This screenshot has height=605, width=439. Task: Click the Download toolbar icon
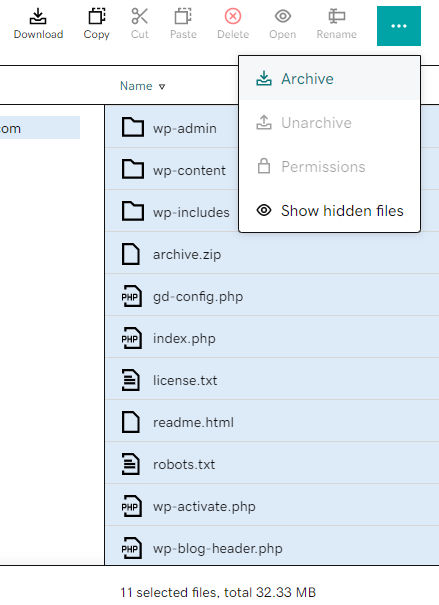(38, 17)
